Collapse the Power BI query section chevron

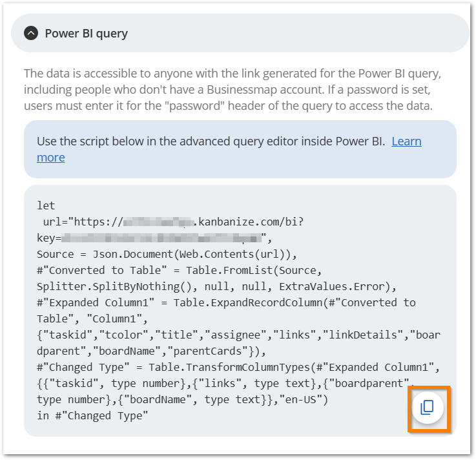click(31, 33)
